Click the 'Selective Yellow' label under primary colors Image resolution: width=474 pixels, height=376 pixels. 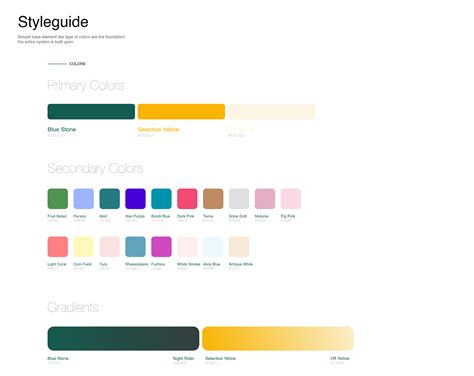(159, 129)
